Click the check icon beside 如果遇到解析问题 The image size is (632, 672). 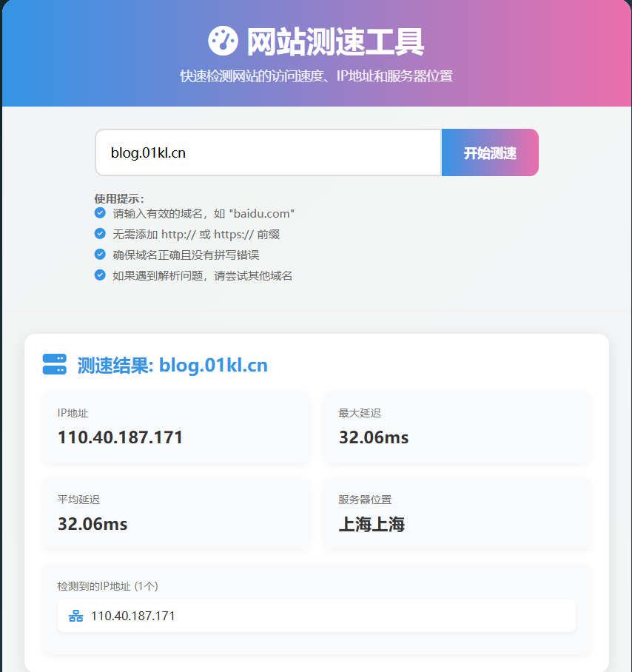(100, 275)
